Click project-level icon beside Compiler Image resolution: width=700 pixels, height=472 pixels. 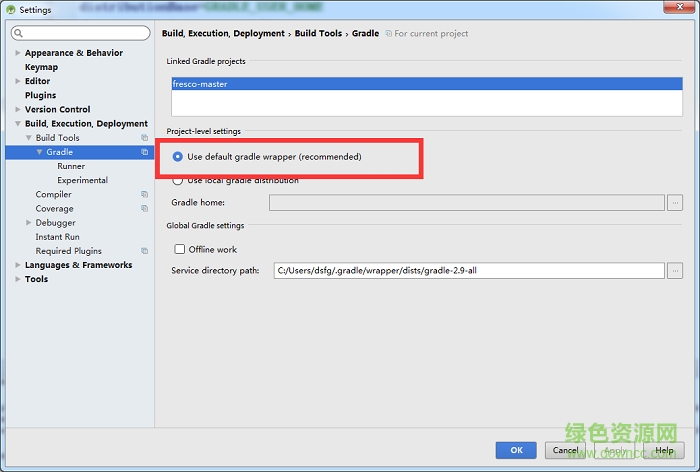click(x=145, y=194)
